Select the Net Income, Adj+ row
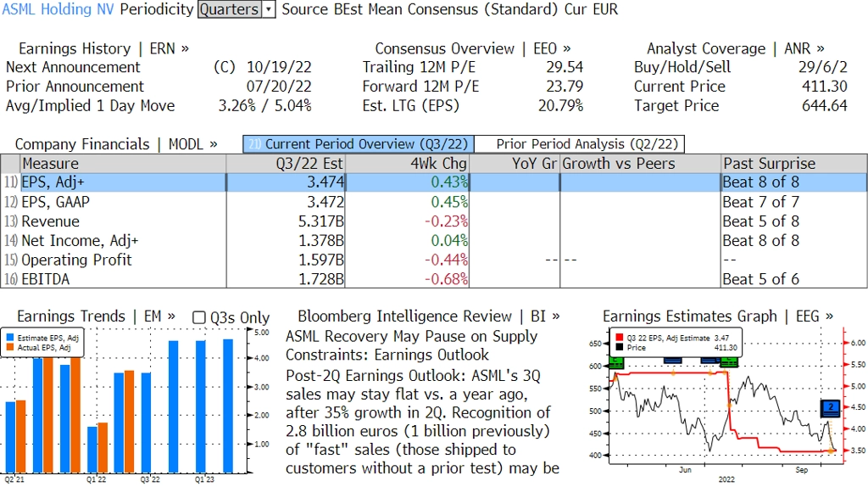Image resolution: width=868 pixels, height=487 pixels. (x=433, y=240)
